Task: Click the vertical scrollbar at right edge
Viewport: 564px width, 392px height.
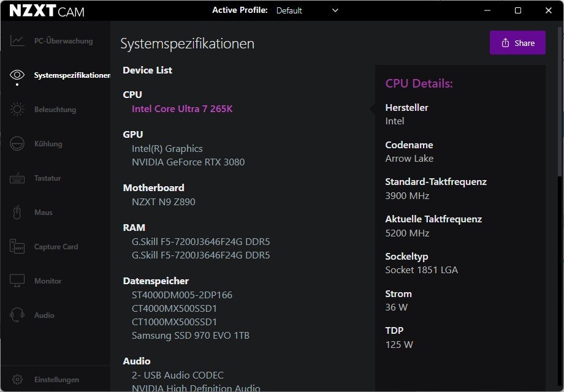Action: click(x=560, y=102)
